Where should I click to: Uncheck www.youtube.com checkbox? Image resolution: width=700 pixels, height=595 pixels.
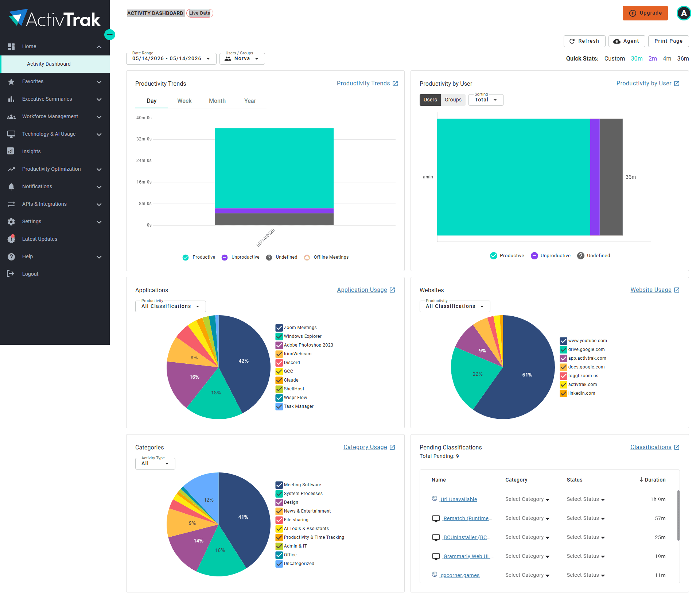coord(564,341)
